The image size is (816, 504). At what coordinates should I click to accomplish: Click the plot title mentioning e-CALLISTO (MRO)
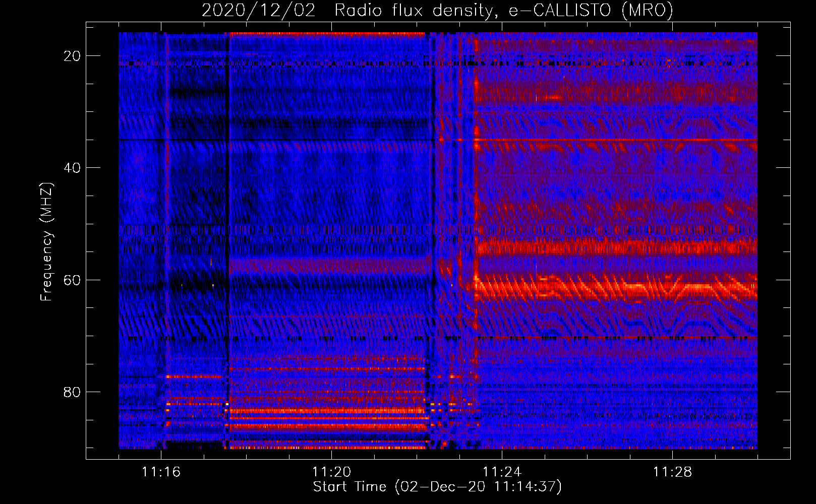(437, 10)
